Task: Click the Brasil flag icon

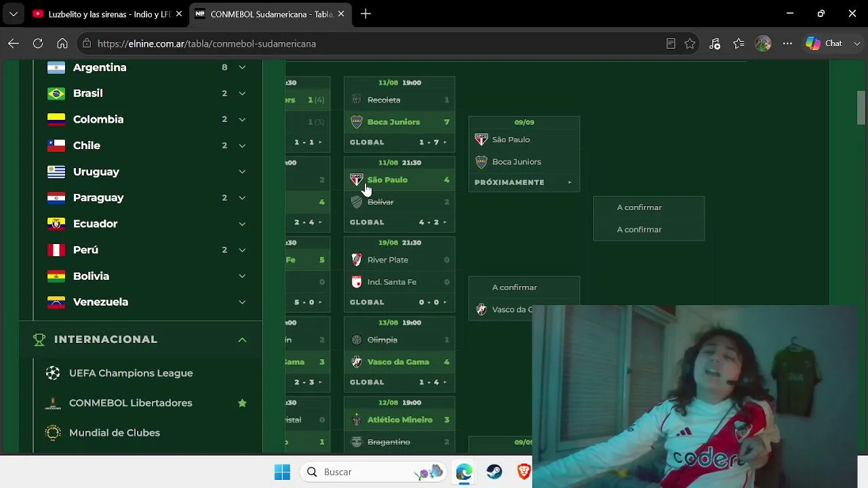Action: coord(56,94)
